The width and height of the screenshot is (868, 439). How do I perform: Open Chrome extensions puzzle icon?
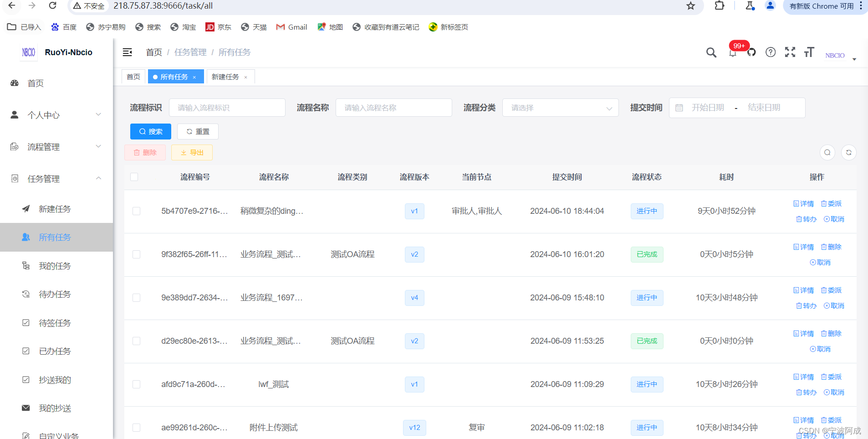tap(720, 5)
